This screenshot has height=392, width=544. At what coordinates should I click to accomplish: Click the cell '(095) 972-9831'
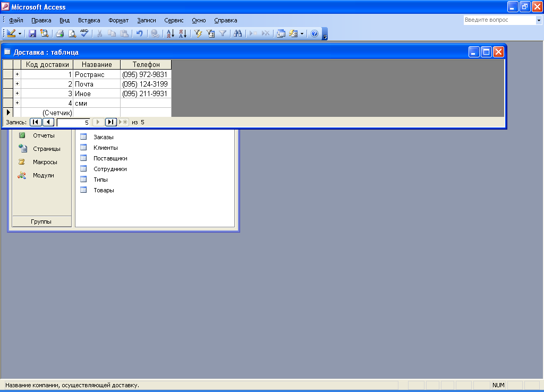pyautogui.click(x=146, y=74)
